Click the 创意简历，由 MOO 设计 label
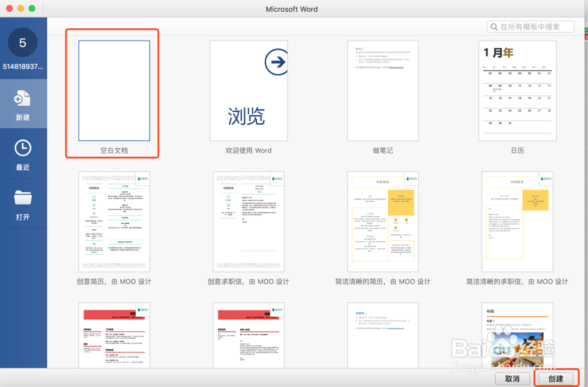The width and height of the screenshot is (588, 387). pyautogui.click(x=114, y=282)
